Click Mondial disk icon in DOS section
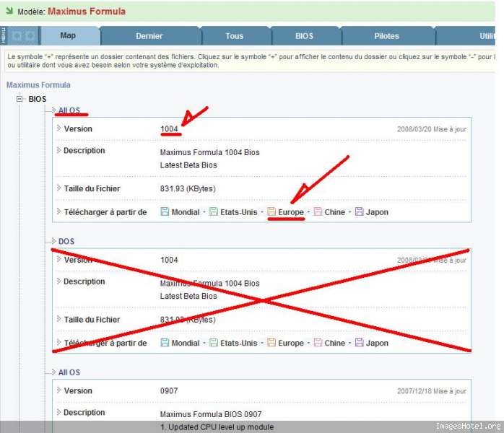The height and width of the screenshot is (433, 504). click(x=165, y=342)
